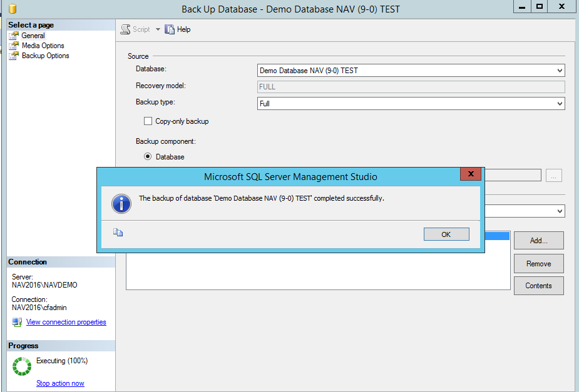Click the blue information icon
This screenshot has width=579, height=392.
[x=121, y=204]
